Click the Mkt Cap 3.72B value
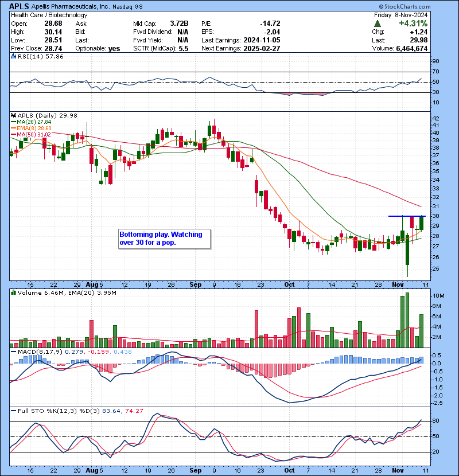Viewport: 459px width, 476px height. pos(179,24)
